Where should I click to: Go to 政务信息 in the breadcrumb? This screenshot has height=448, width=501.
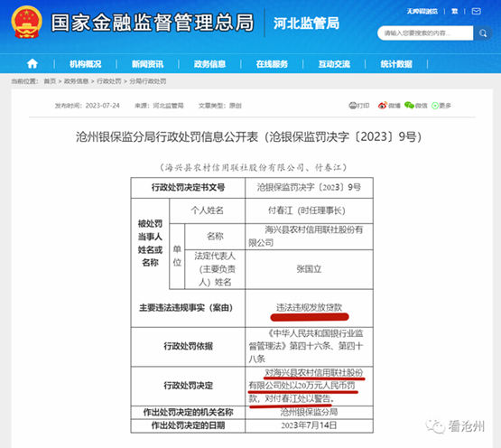click(76, 81)
